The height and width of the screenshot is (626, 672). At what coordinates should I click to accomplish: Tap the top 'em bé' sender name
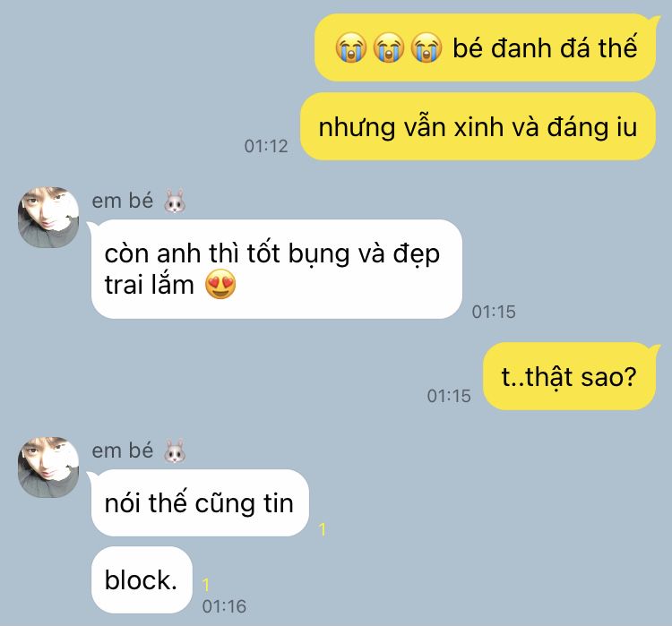123,201
